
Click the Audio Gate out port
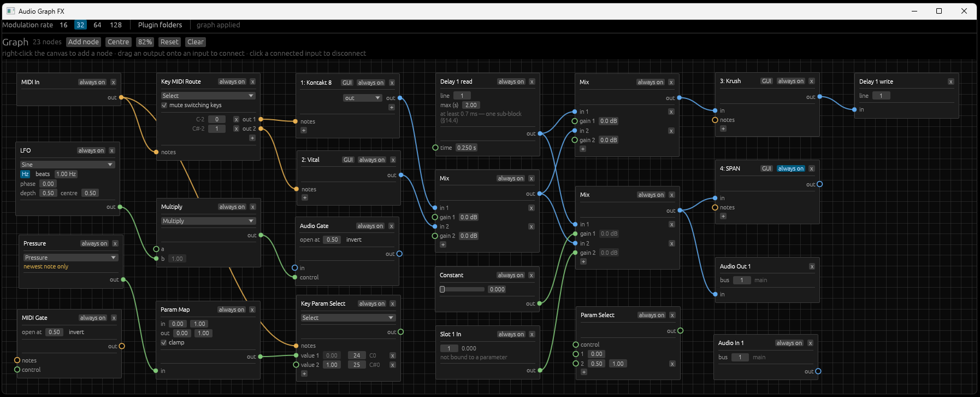coord(399,254)
